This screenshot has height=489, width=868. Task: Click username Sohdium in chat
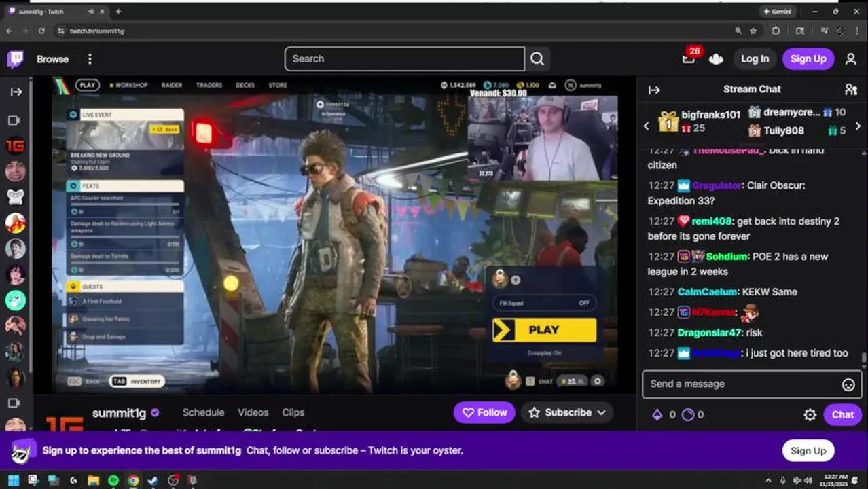pyautogui.click(x=726, y=257)
